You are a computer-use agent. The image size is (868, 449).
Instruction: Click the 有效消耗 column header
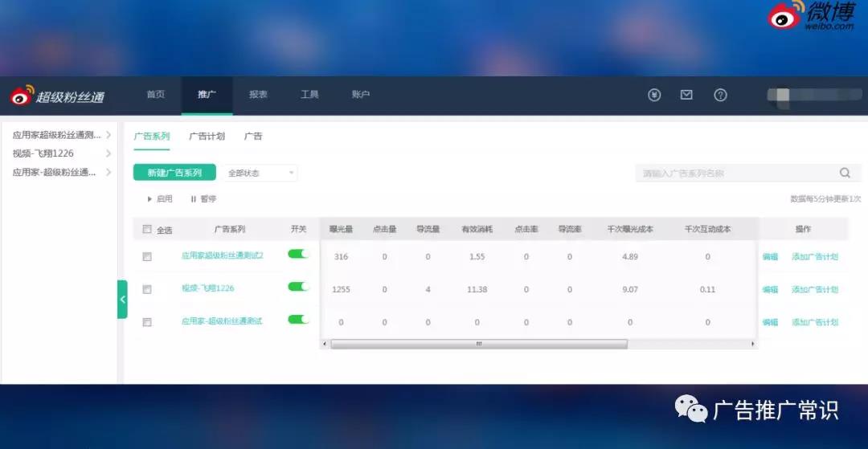pos(477,229)
